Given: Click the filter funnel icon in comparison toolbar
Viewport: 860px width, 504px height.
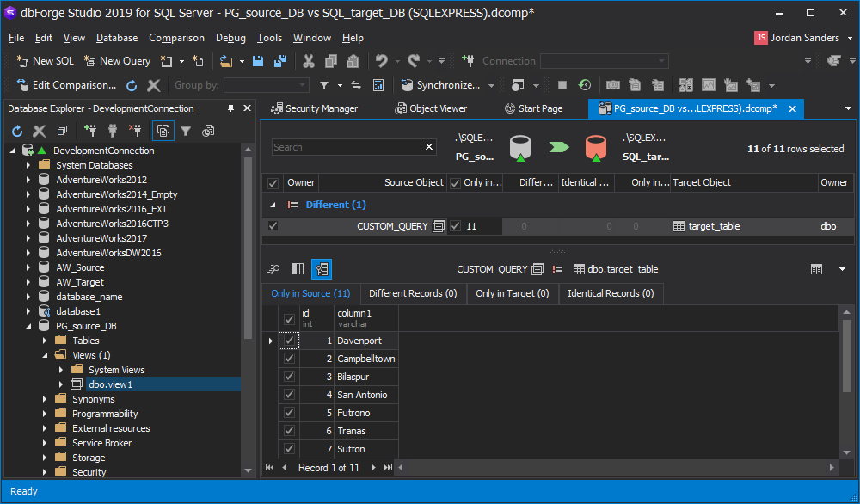Looking at the screenshot, I should click(x=324, y=85).
